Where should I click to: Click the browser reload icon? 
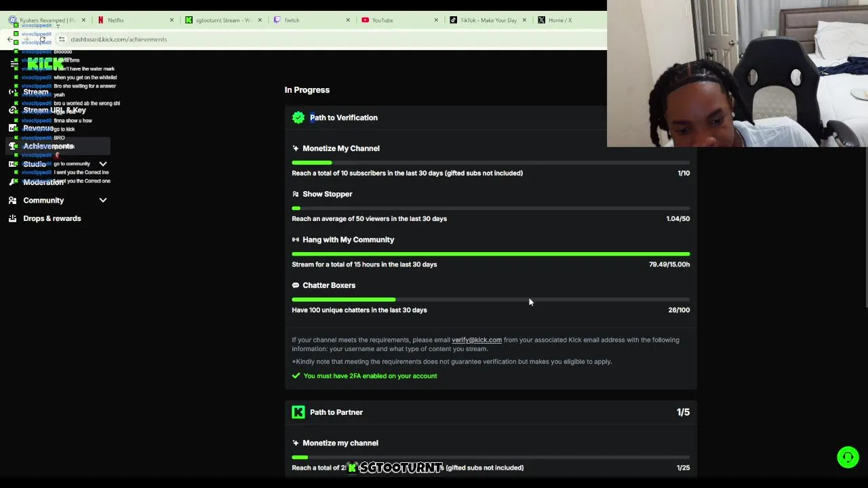coord(42,39)
